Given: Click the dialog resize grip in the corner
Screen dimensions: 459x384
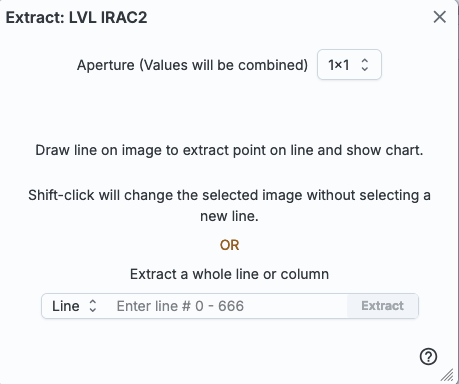Looking at the screenshot, I should (x=447, y=375).
